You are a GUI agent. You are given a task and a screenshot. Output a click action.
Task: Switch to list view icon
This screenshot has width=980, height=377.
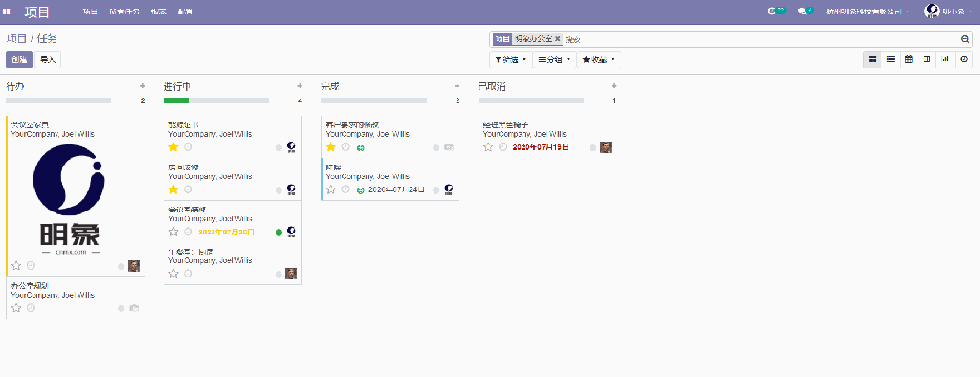[891, 59]
